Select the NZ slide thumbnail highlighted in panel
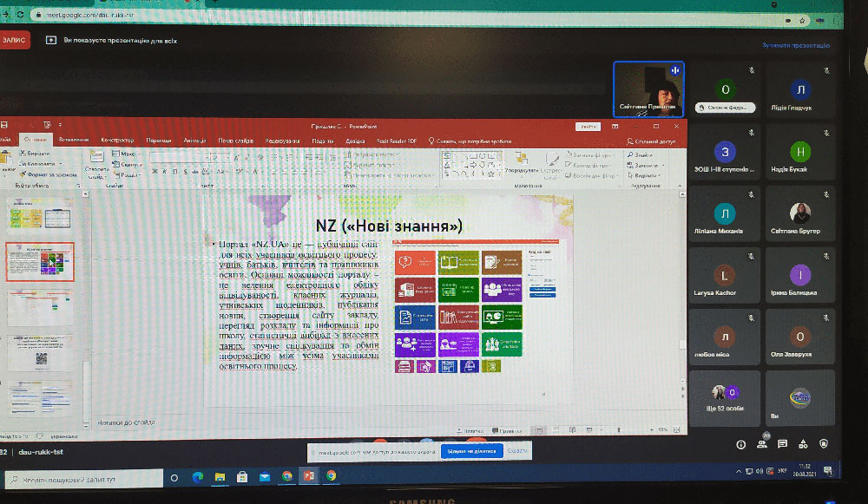Screen dimensions: 868x504 (x=40, y=262)
